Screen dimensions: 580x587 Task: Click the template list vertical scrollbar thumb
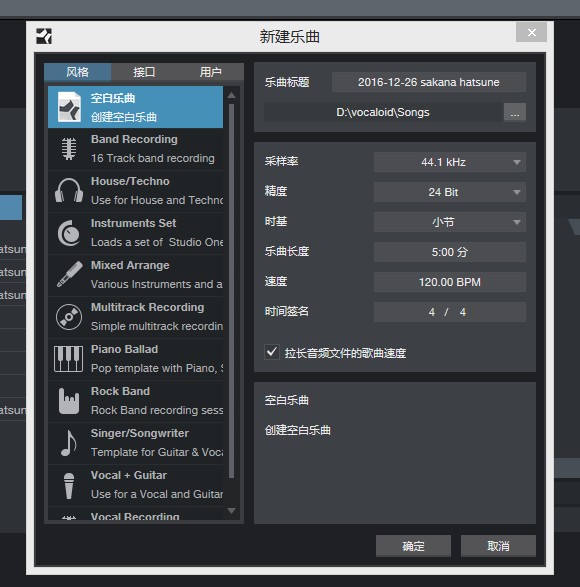point(231,291)
